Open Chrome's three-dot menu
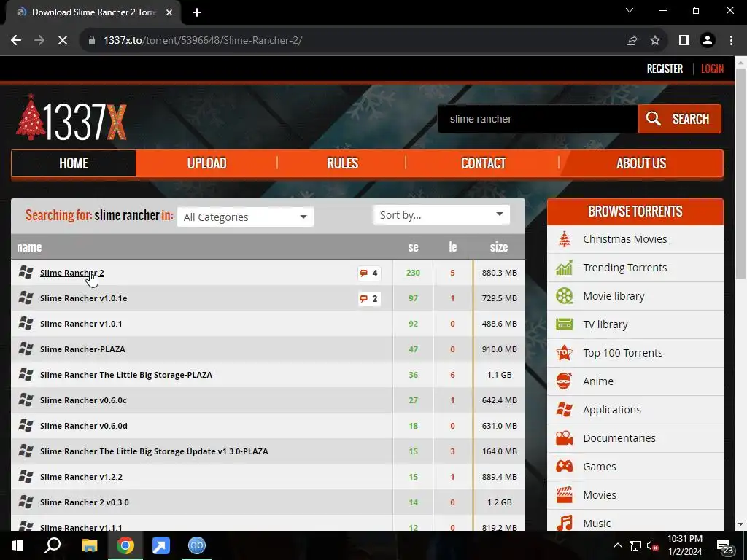747x560 pixels. pos(731,41)
